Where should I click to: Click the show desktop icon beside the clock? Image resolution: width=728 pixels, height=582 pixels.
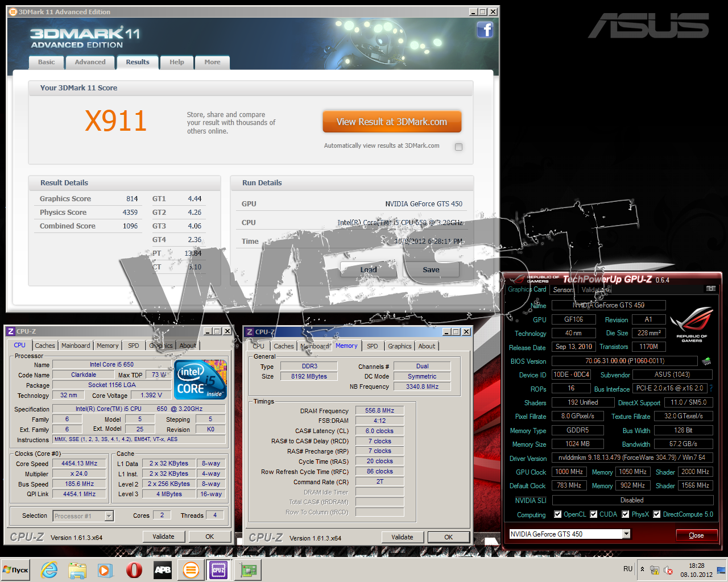click(x=721, y=570)
